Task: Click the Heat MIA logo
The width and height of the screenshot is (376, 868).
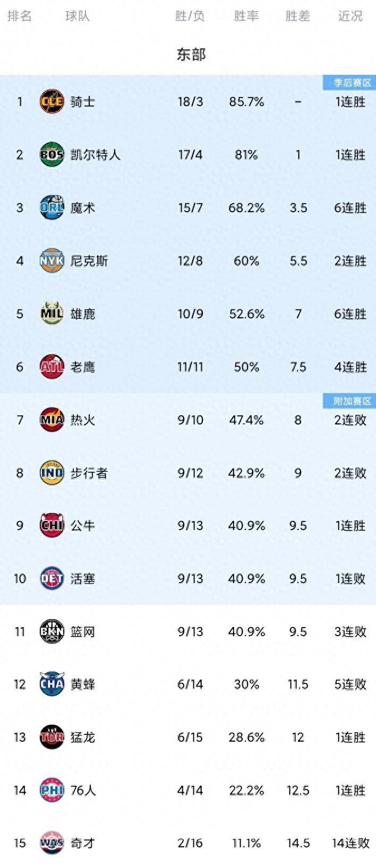Action: (x=50, y=419)
